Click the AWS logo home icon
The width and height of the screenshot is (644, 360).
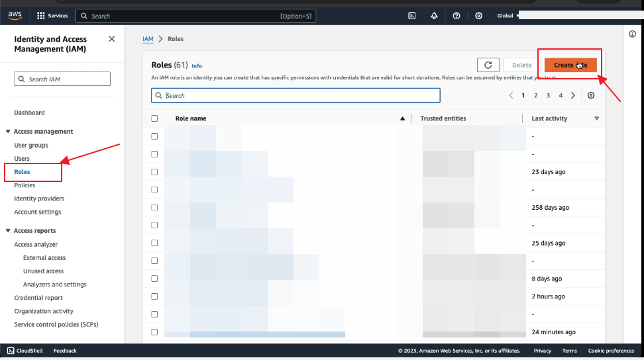tap(15, 15)
